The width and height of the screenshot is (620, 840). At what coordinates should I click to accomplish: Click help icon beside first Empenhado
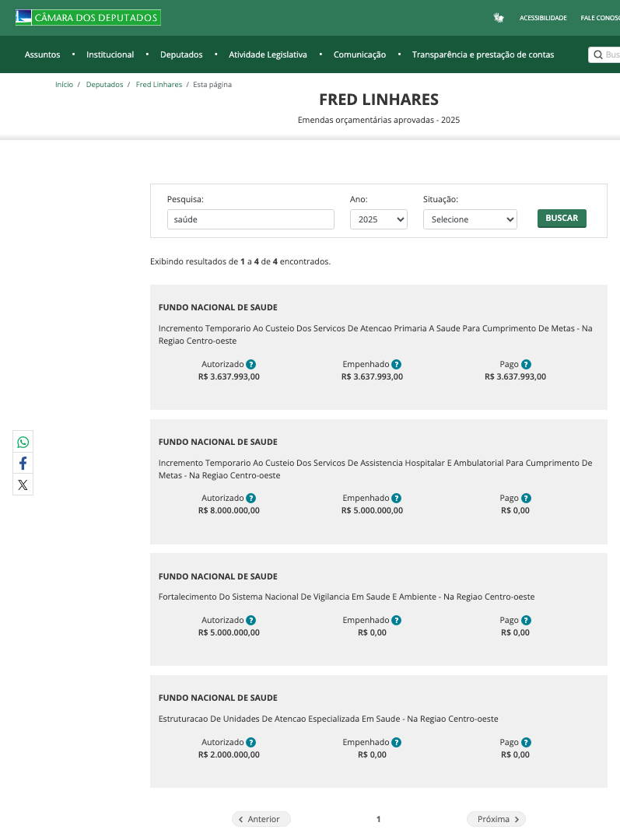click(x=396, y=364)
